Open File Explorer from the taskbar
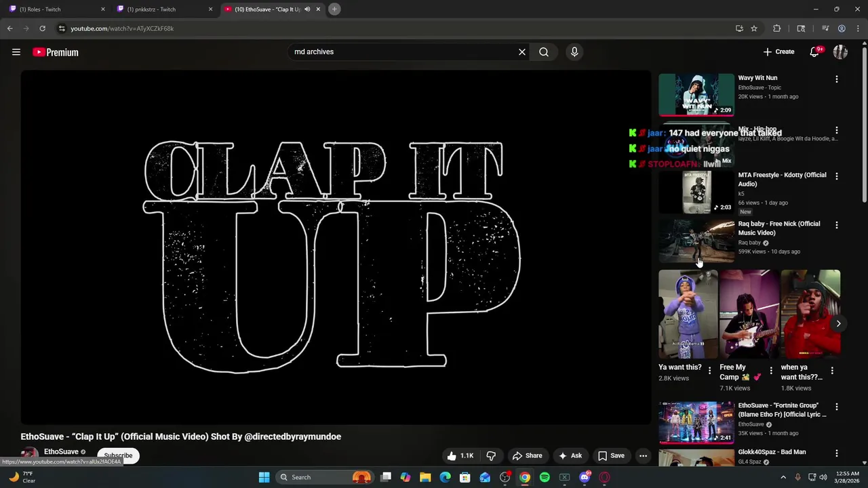868x488 pixels. pos(425,477)
